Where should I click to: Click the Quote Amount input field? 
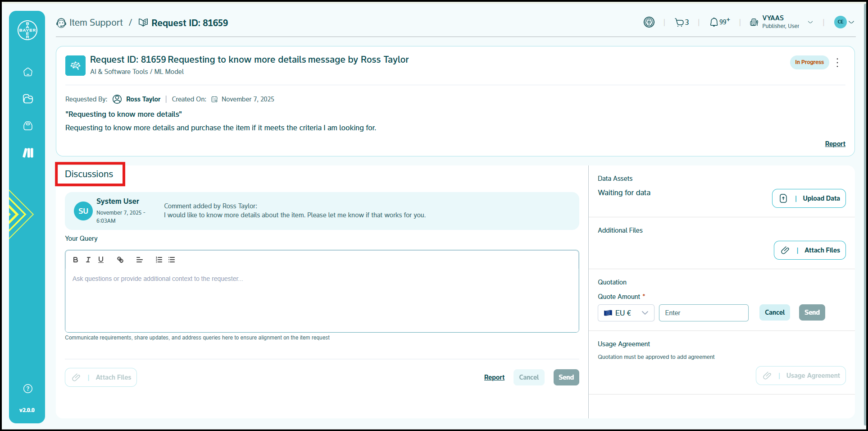[703, 313]
